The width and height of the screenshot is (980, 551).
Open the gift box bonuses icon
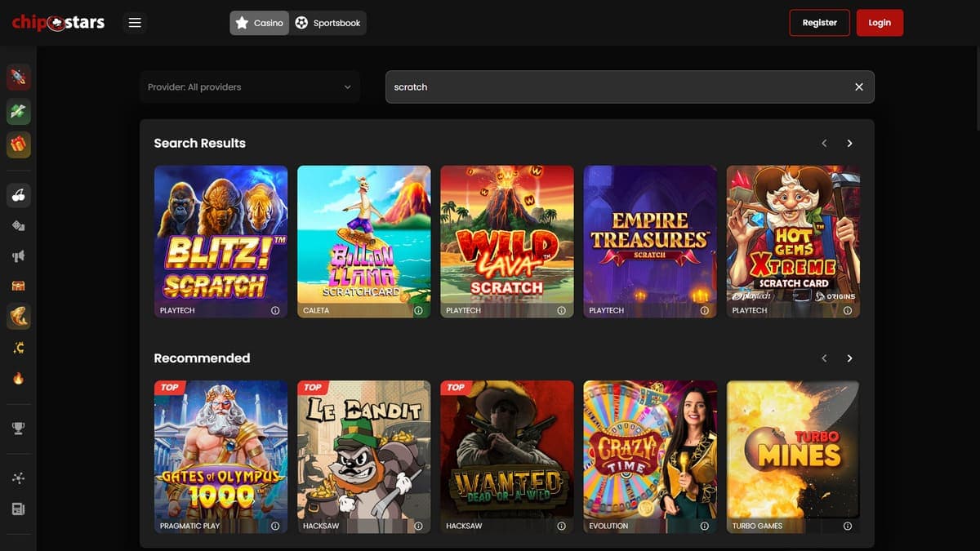point(18,144)
